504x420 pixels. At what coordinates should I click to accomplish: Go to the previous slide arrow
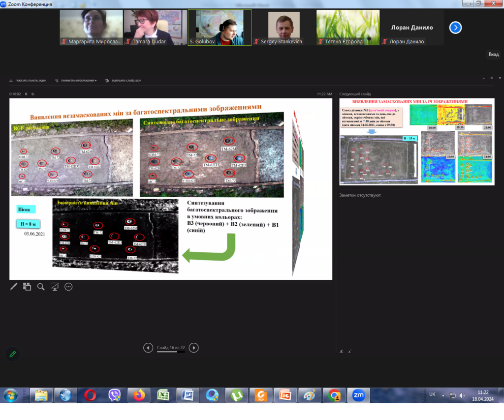(x=148, y=348)
